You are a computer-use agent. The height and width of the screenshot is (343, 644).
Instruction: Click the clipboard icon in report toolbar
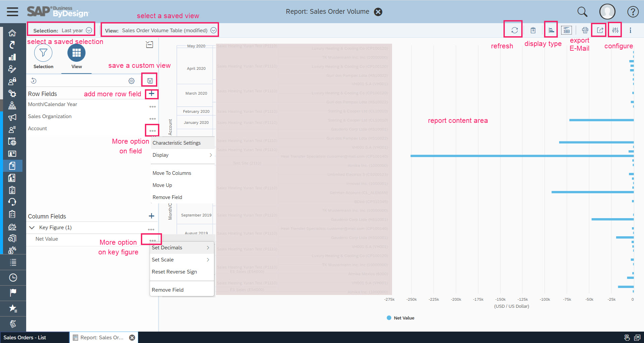(x=533, y=30)
